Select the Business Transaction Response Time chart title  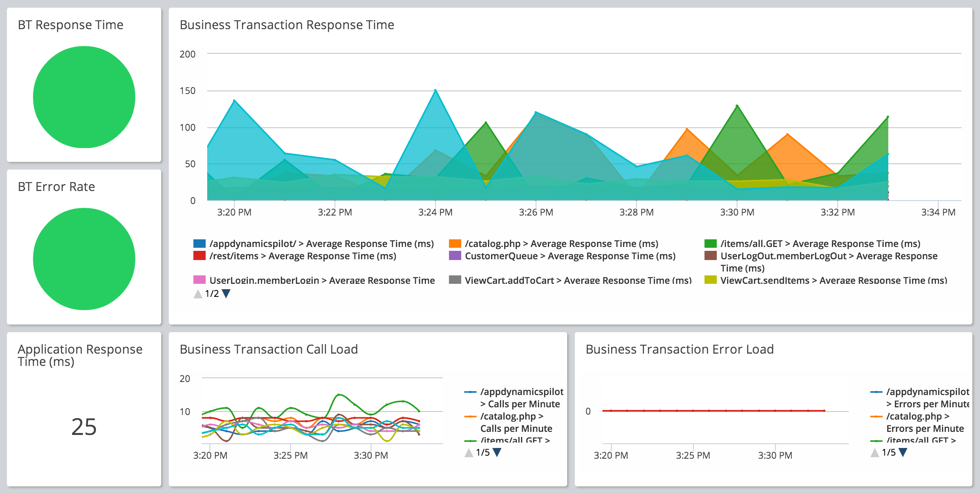tap(286, 25)
